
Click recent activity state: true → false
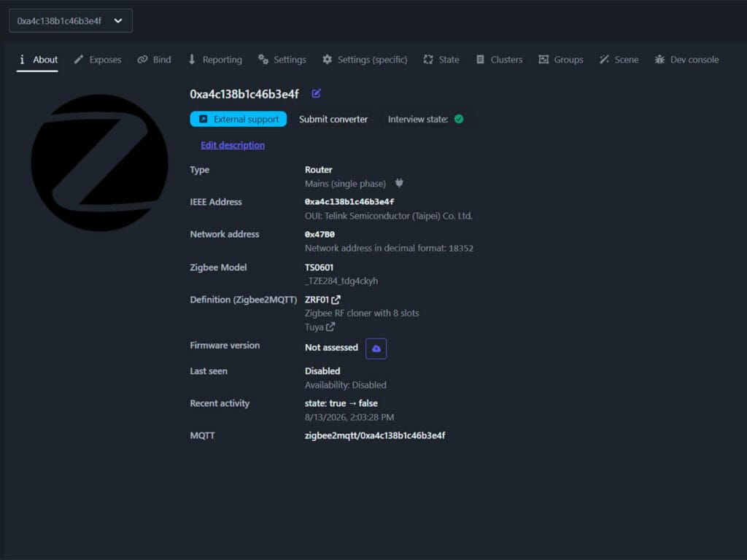[x=341, y=403]
